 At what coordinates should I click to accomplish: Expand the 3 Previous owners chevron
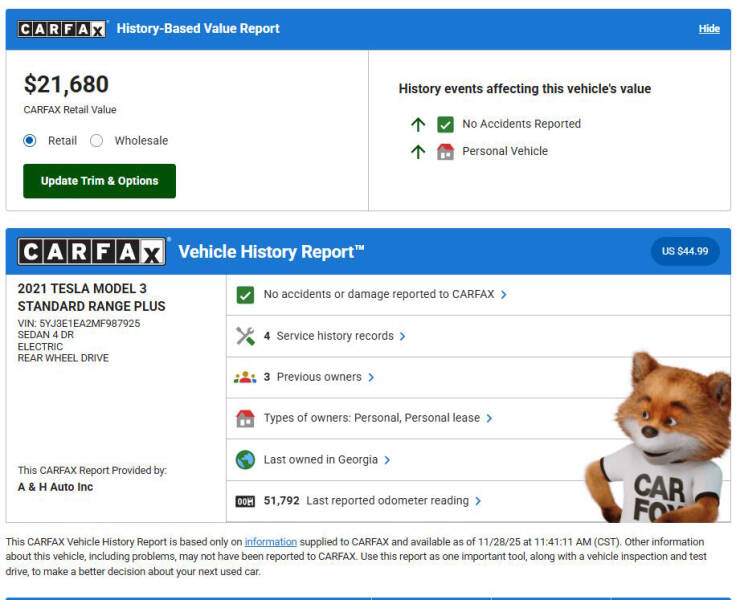(371, 378)
